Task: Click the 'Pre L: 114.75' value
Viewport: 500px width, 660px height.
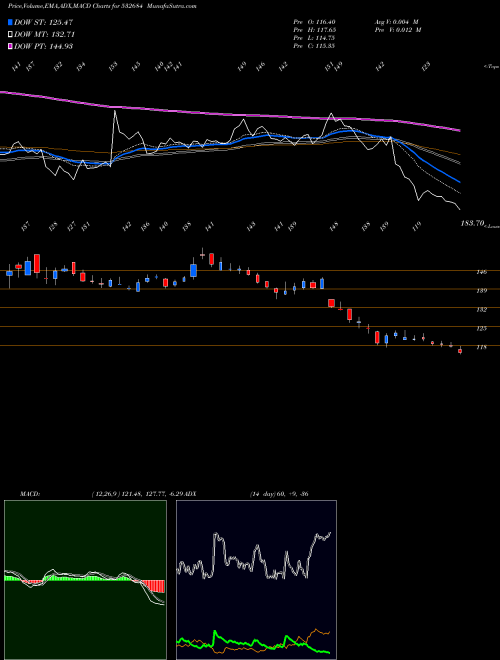Action: [x=314, y=38]
